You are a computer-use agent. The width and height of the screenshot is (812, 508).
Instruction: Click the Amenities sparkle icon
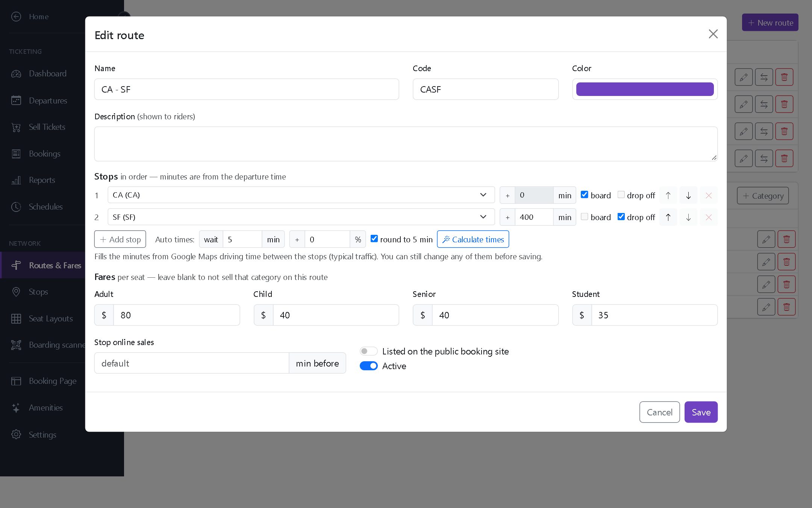[x=16, y=408]
